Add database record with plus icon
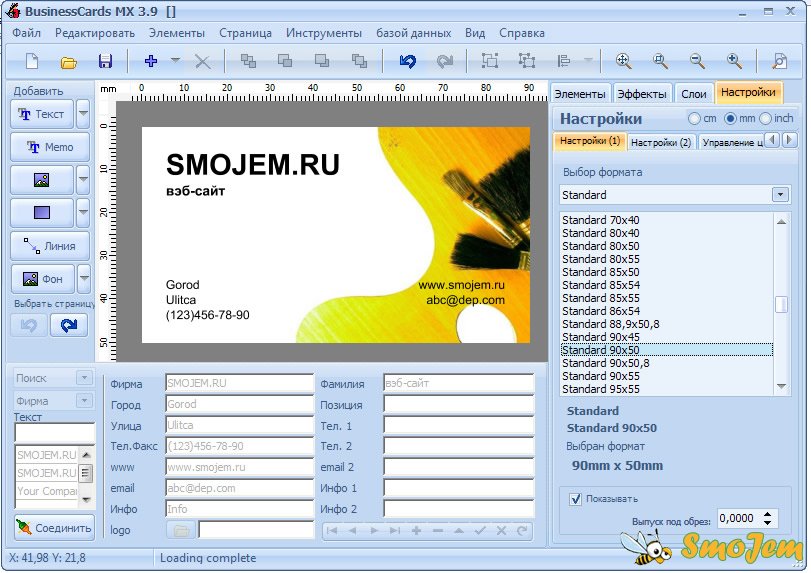This screenshot has width=811, height=573. tap(416, 531)
